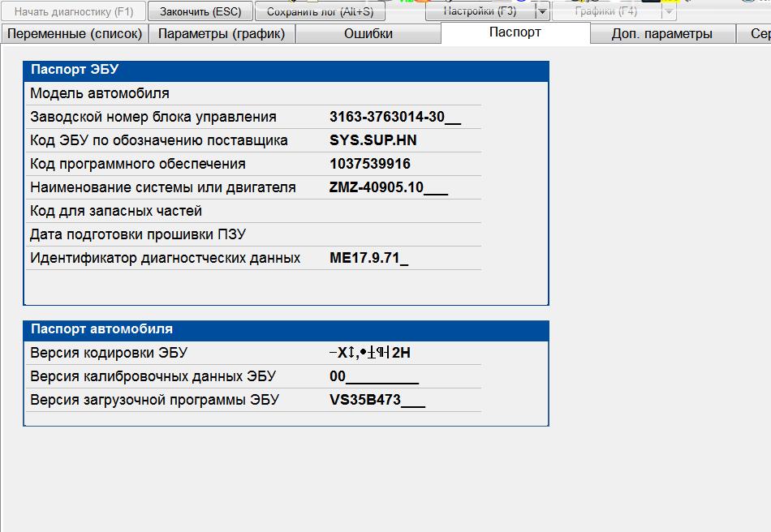The image size is (771, 532).
Task: Switch to Переменные (список) tab
Action: (x=75, y=34)
